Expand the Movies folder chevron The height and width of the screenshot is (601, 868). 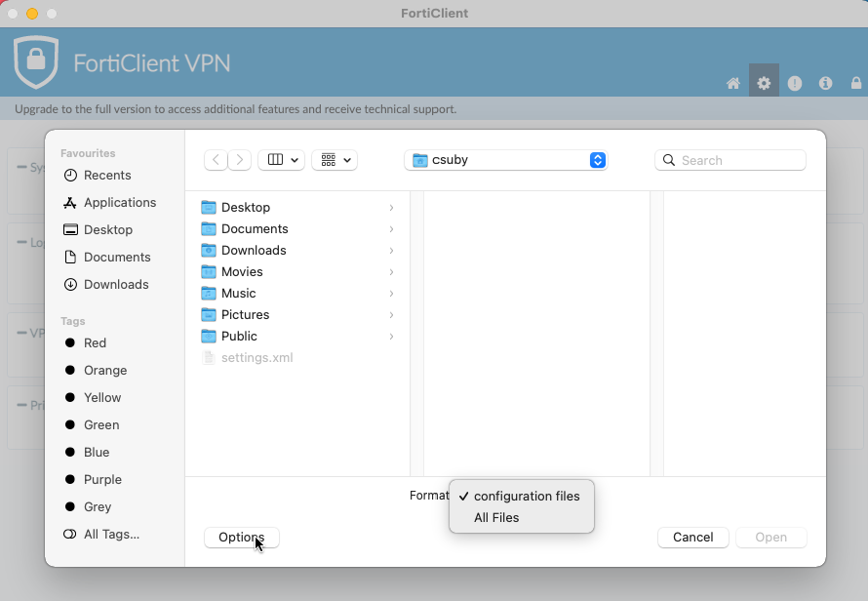(x=391, y=272)
